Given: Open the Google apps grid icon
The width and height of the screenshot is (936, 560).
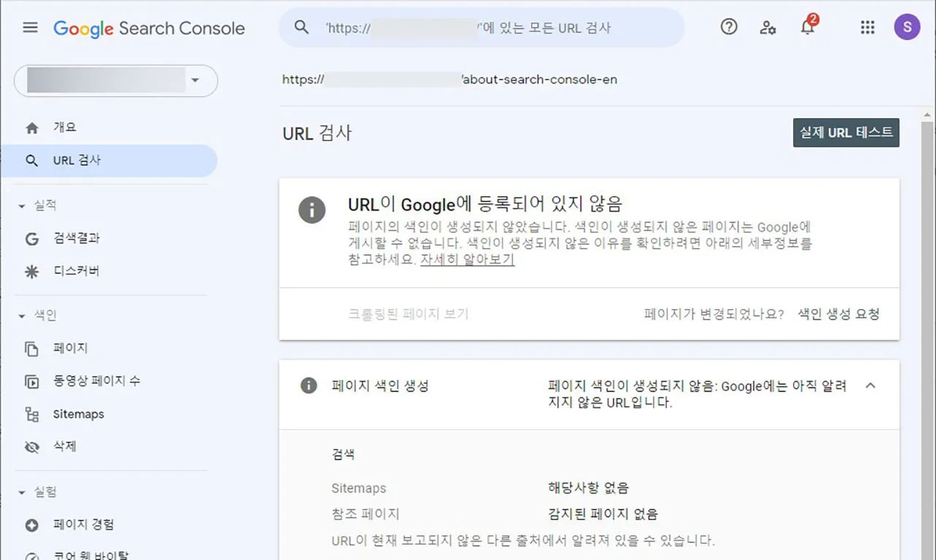Looking at the screenshot, I should coord(867,28).
